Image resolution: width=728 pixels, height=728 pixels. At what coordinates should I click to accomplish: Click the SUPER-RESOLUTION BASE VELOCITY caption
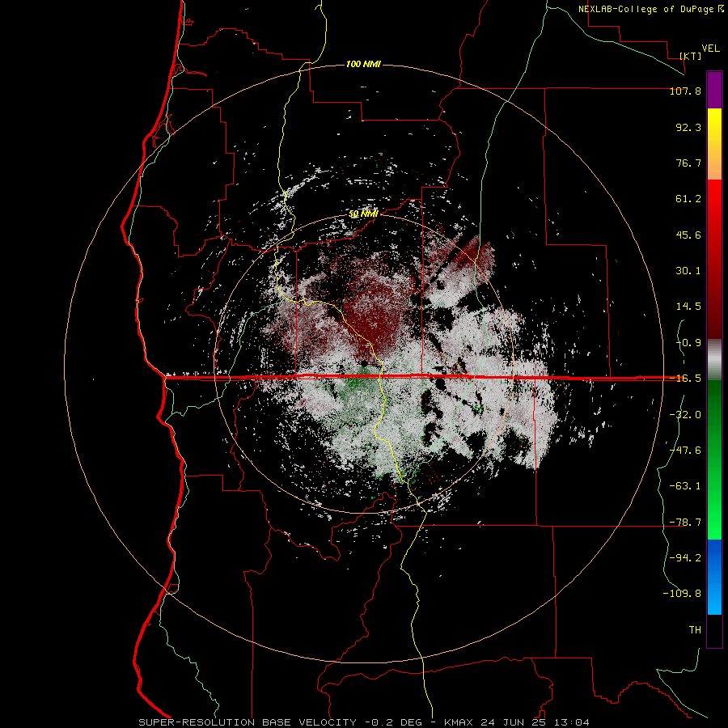click(248, 722)
